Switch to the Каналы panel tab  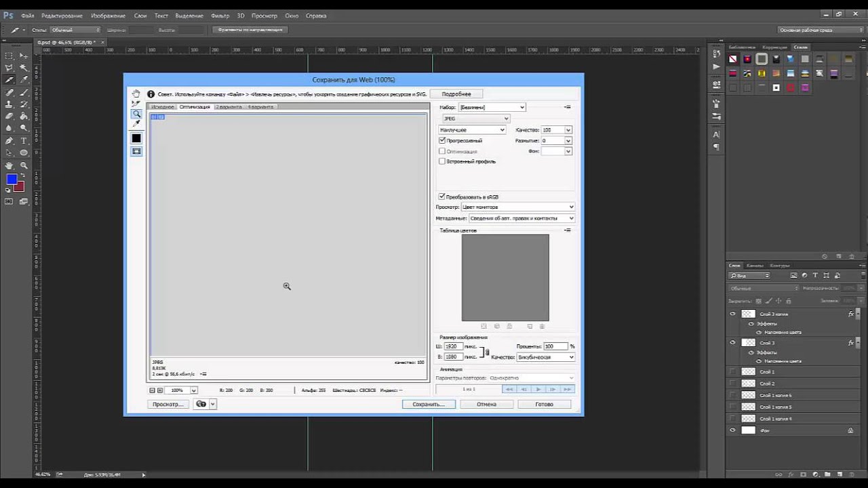pos(755,266)
